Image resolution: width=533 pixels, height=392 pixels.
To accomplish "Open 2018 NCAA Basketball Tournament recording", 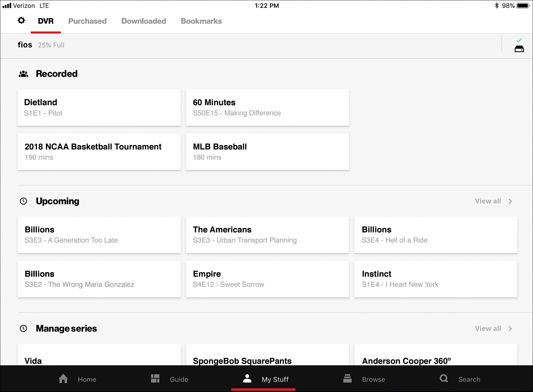I will point(99,152).
